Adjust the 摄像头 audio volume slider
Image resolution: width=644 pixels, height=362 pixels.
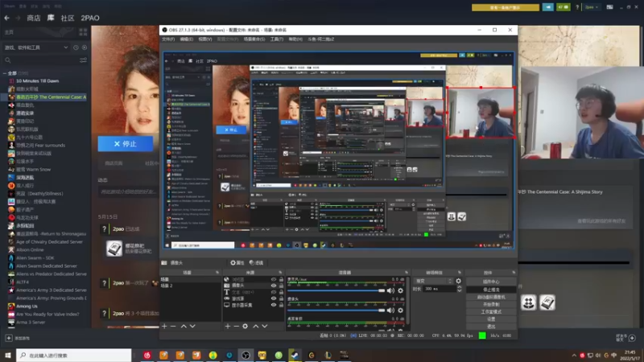tap(336, 311)
